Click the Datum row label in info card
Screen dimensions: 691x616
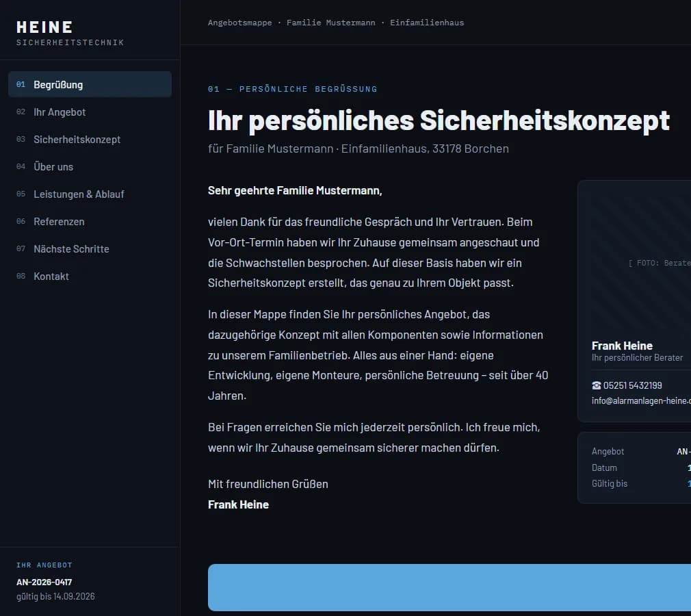[x=604, y=467]
